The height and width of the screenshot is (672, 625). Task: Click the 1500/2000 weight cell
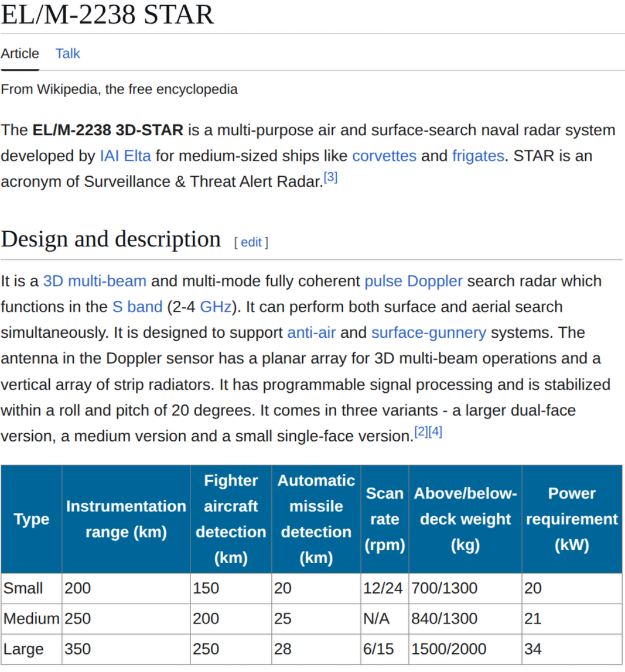pos(466,649)
